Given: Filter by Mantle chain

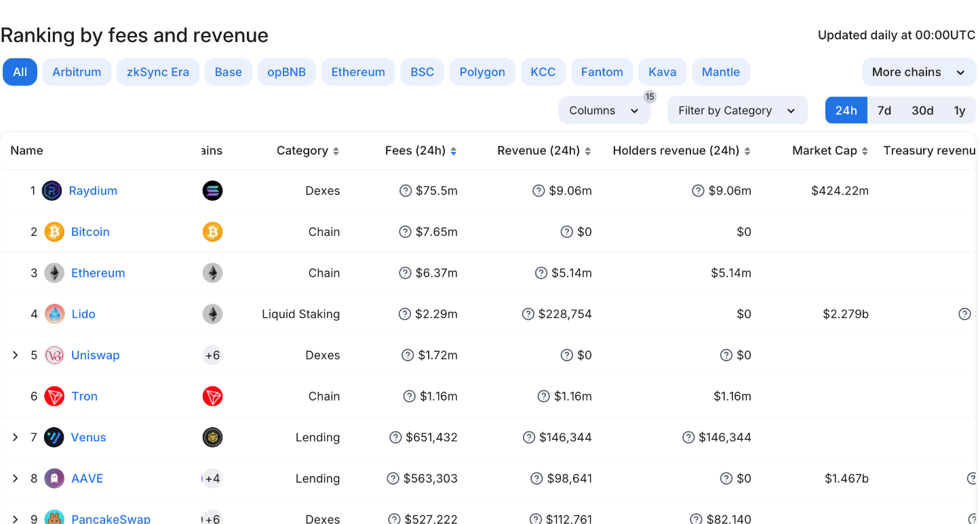Looking at the screenshot, I should [721, 72].
